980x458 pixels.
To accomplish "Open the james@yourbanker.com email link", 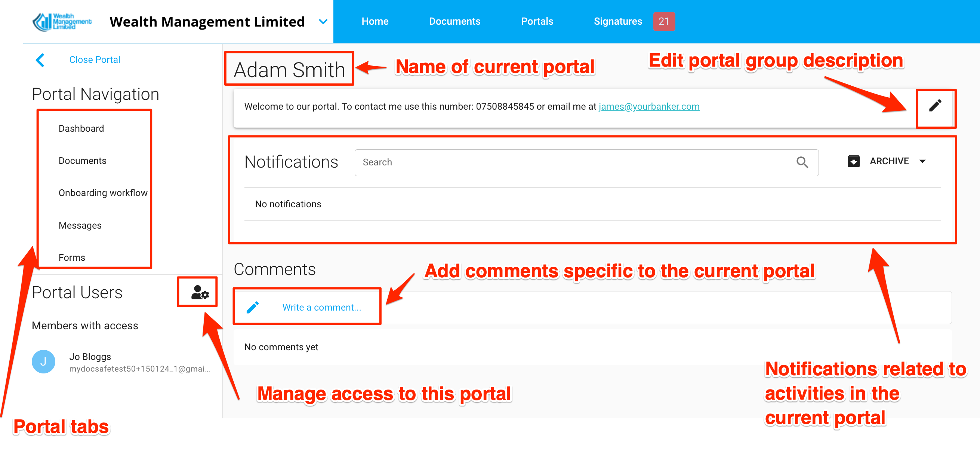I will [648, 107].
